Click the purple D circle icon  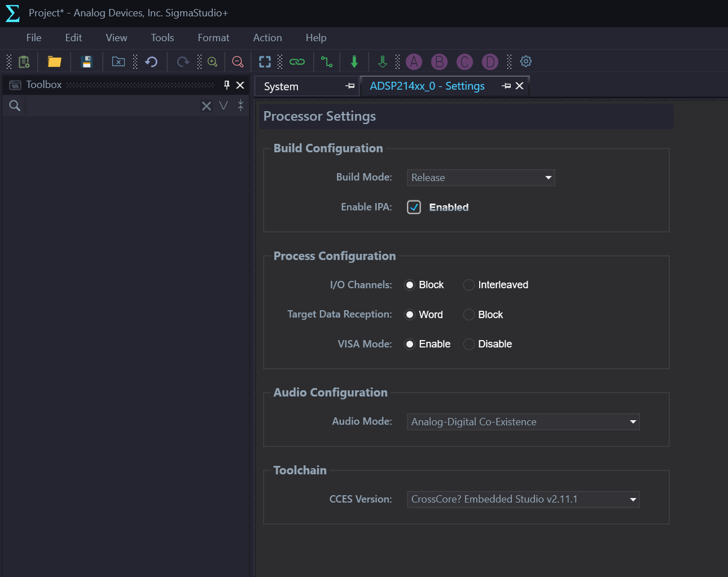coord(490,61)
